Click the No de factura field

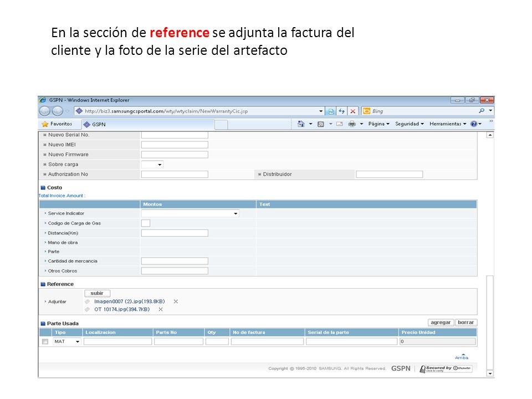[x=267, y=342]
